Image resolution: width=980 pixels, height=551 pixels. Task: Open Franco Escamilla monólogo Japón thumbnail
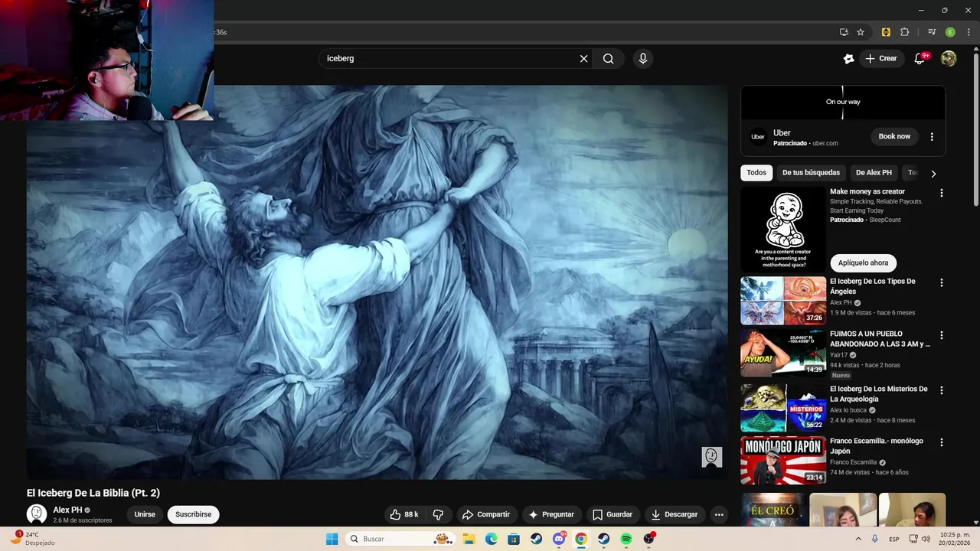point(783,461)
